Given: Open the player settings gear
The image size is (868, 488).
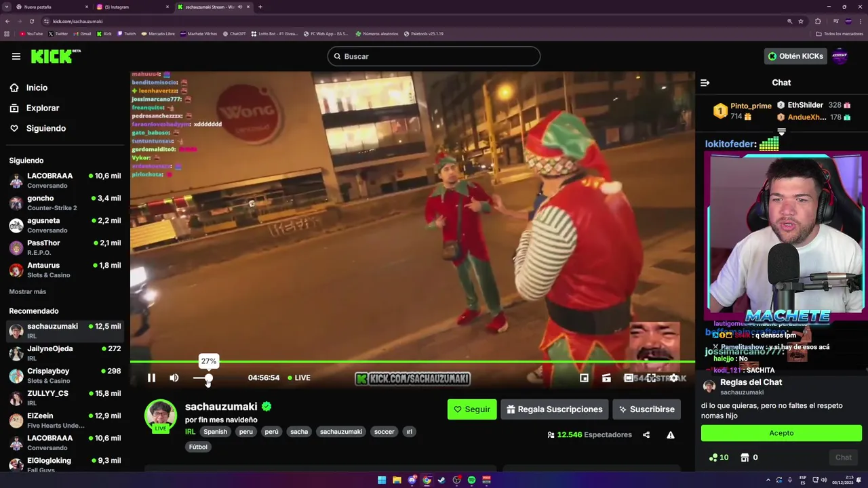Looking at the screenshot, I should pyautogui.click(x=673, y=378).
